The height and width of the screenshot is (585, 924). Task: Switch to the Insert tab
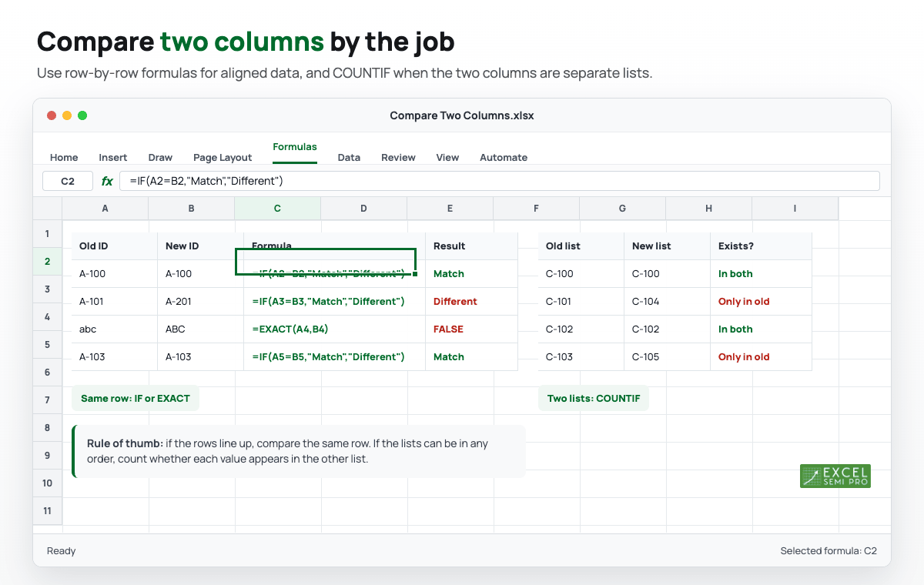113,157
